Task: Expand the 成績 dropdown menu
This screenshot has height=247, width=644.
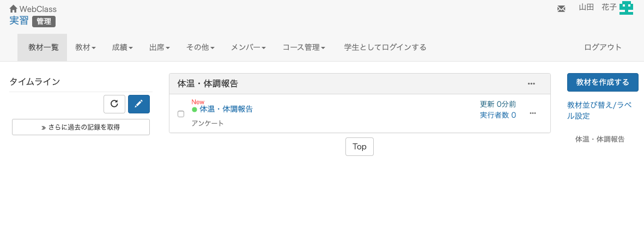Action: [x=123, y=47]
